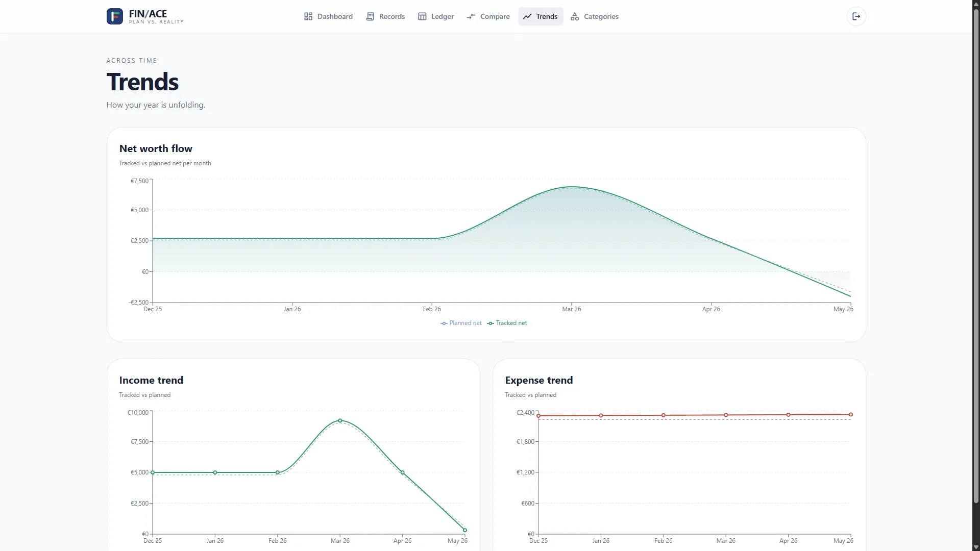Open the Categories tab
Screen dimensions: 980x551
point(595,16)
